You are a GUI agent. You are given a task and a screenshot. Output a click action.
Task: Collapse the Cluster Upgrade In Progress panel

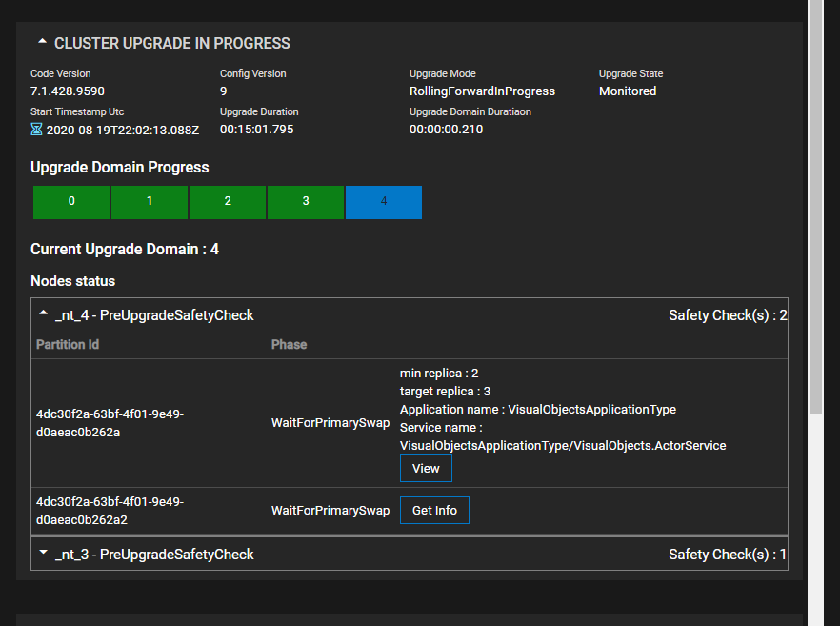[41, 42]
